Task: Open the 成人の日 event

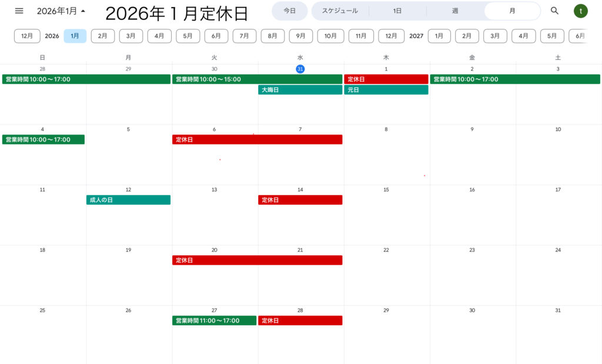Action: click(128, 200)
